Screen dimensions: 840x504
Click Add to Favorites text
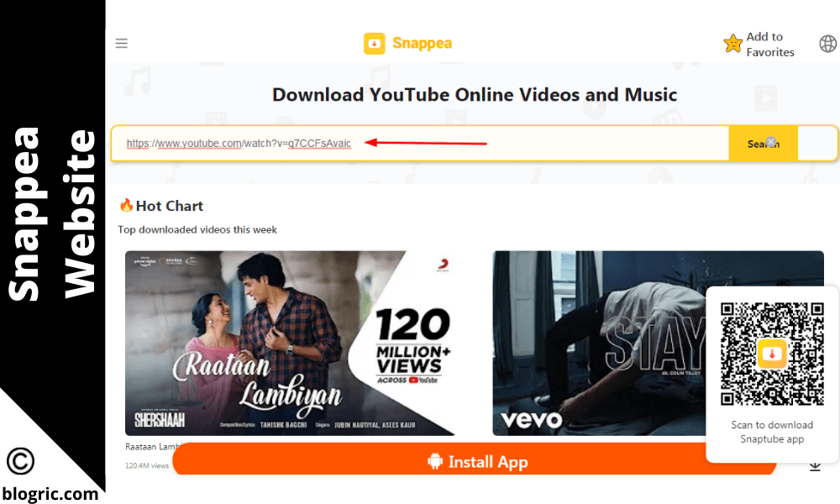(770, 45)
